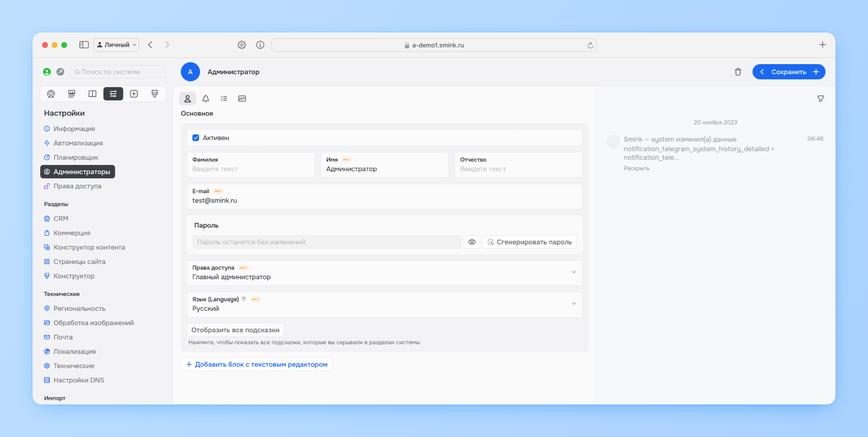Open the constructor brush toolbar icon
Screen dimensions: 868x437
155,94
